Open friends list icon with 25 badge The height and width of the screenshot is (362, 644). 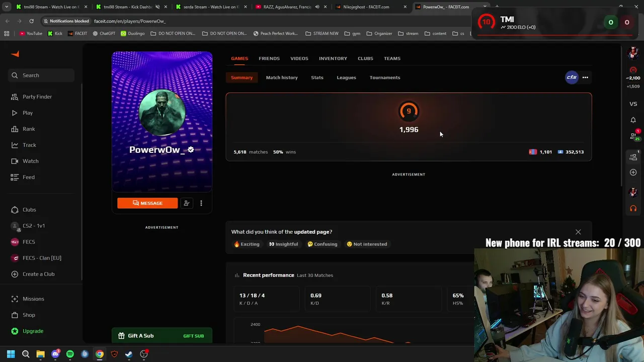[x=634, y=136]
